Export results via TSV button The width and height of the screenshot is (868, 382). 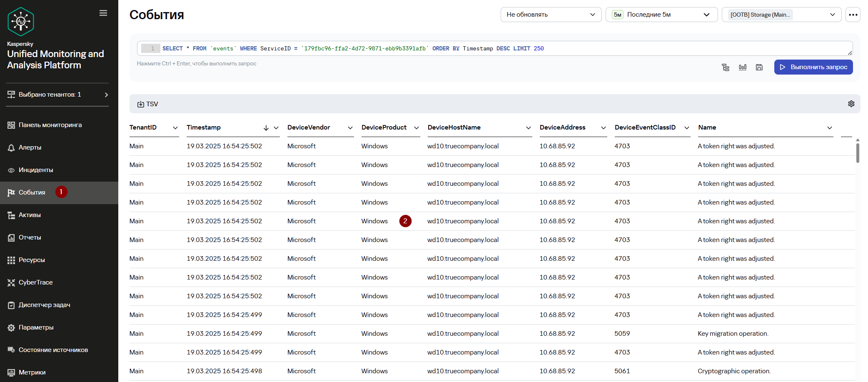coord(148,104)
